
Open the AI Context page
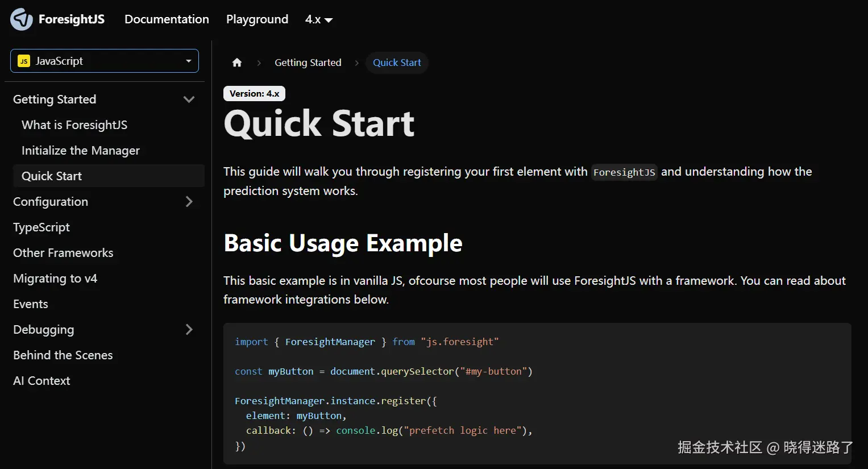click(41, 381)
